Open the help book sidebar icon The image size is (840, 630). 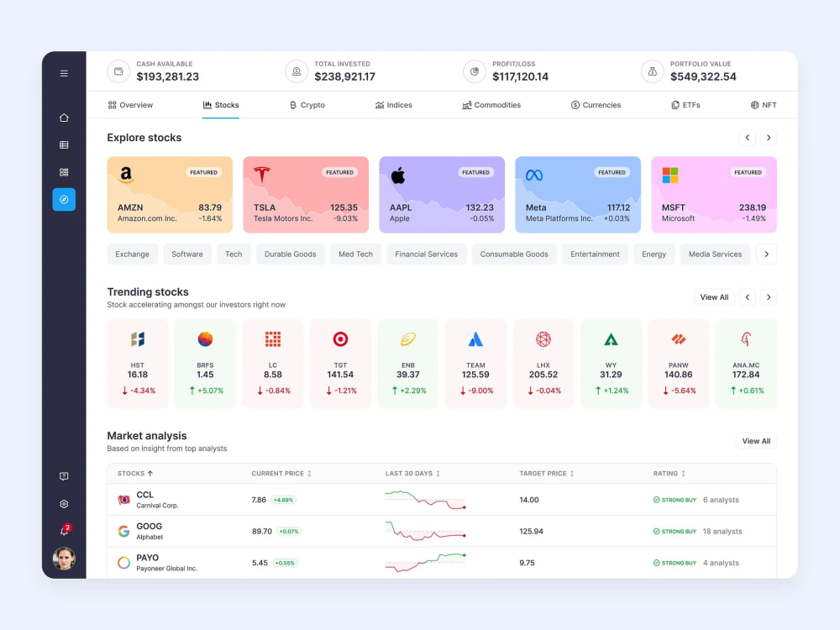pos(64,476)
